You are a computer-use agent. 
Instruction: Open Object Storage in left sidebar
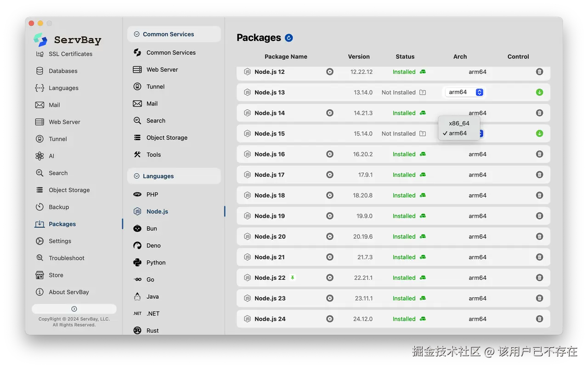pyautogui.click(x=62, y=190)
